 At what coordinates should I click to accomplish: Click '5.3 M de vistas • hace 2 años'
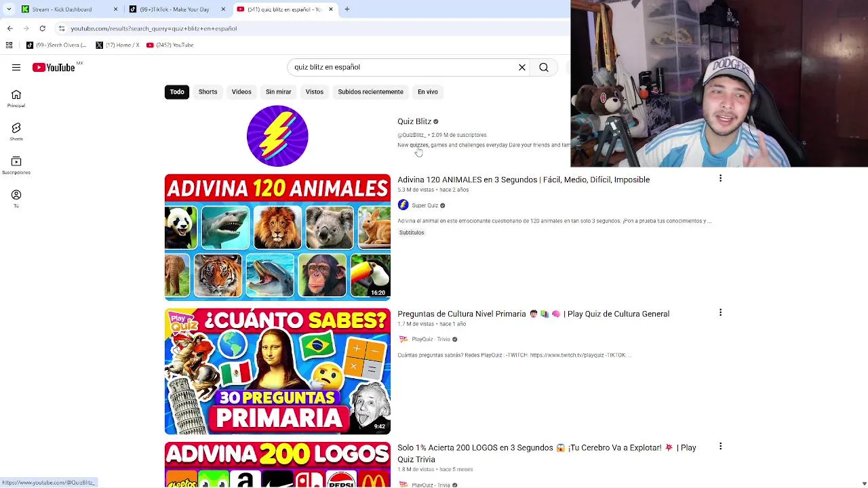coord(433,190)
